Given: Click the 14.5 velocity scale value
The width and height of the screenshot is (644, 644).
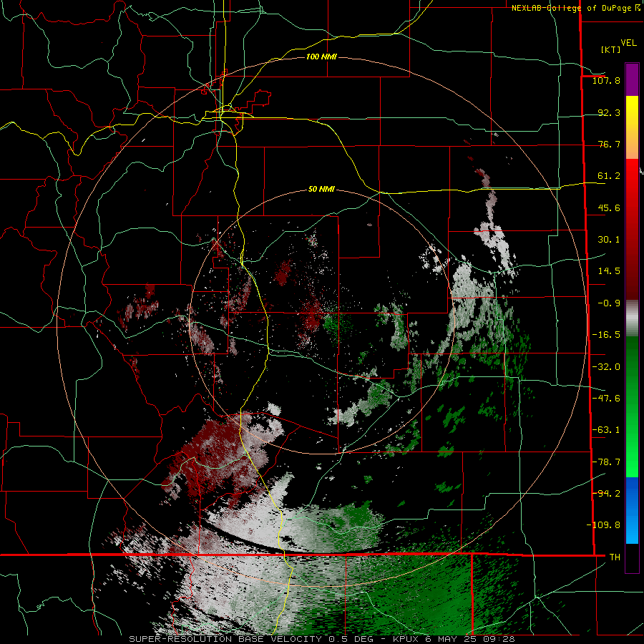Looking at the screenshot, I should click(x=609, y=271).
